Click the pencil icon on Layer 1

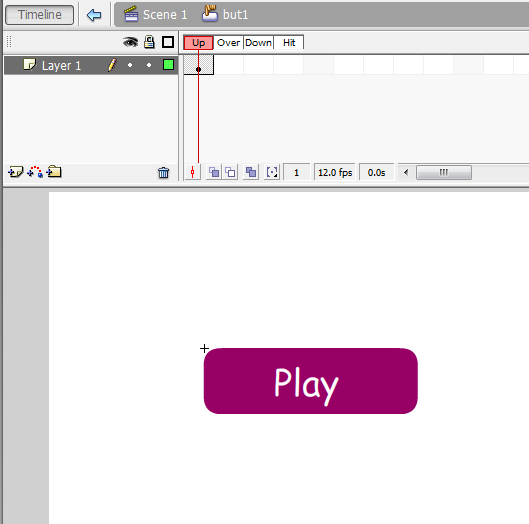point(112,65)
